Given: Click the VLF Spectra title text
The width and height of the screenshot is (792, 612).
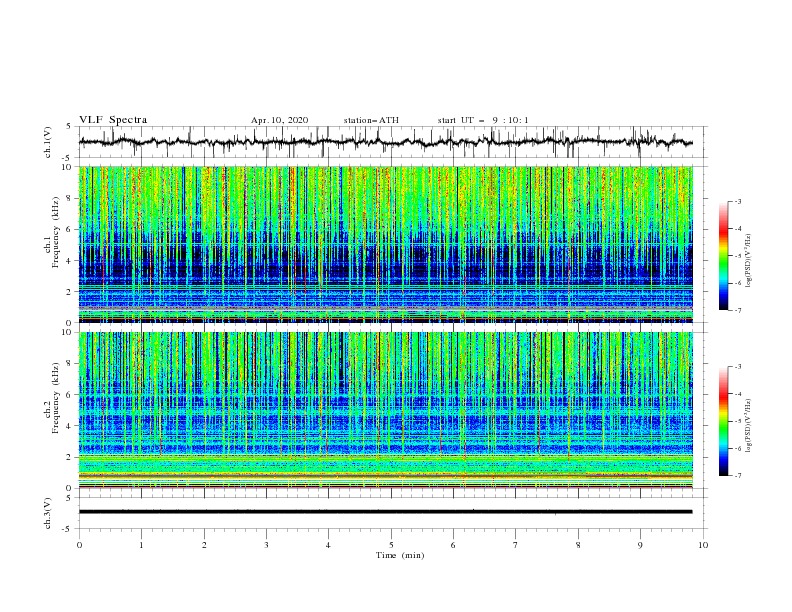Looking at the screenshot, I should tap(113, 120).
